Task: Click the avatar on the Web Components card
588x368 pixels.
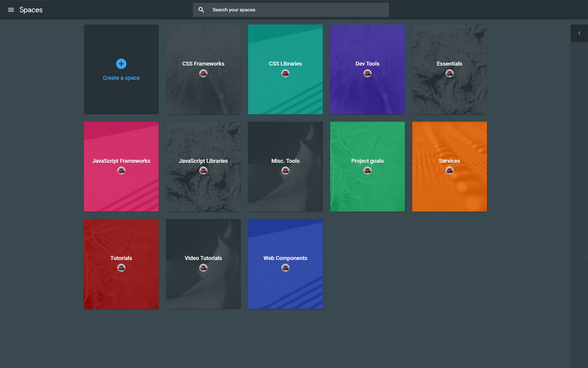Action: point(285,267)
